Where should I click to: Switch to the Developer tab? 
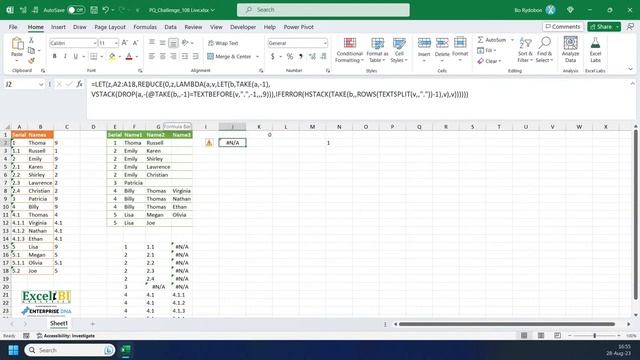243,27
